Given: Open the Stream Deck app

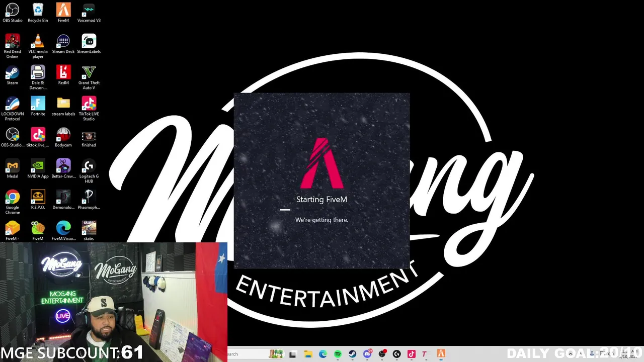Looking at the screenshot, I should click(63, 44).
